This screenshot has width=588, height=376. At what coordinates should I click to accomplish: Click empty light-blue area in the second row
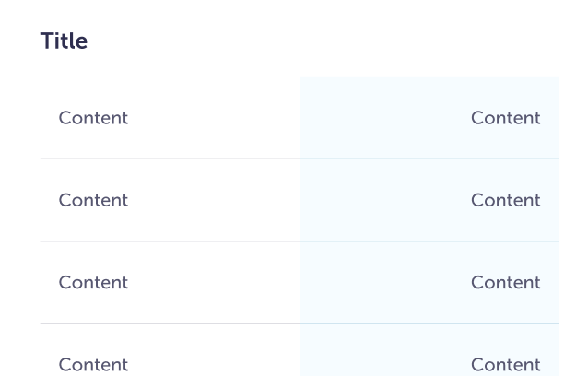(378, 200)
